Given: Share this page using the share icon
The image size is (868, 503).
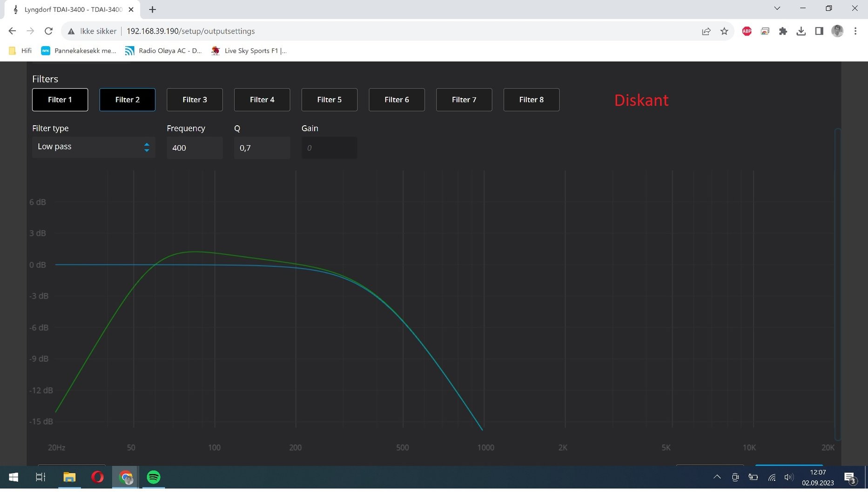Looking at the screenshot, I should [706, 31].
